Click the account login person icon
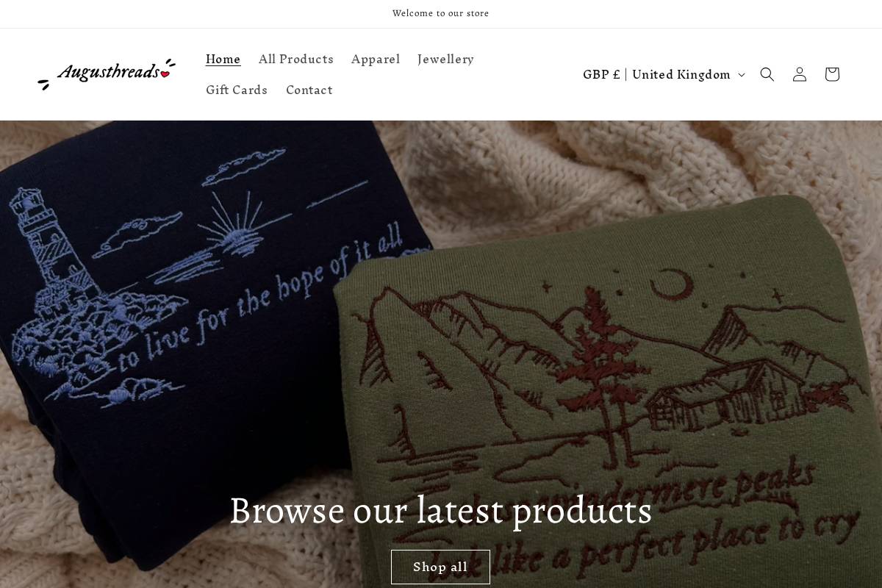This screenshot has width=882, height=588. [x=800, y=74]
